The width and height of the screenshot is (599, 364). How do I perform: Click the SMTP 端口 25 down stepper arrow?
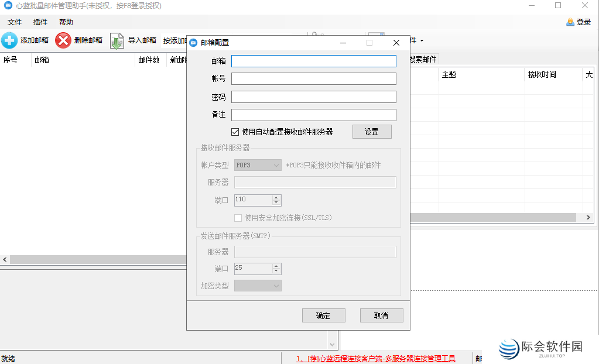pyautogui.click(x=276, y=271)
